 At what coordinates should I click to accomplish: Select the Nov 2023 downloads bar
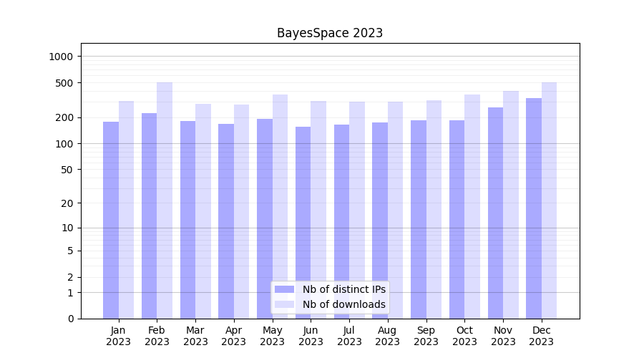click(511, 204)
